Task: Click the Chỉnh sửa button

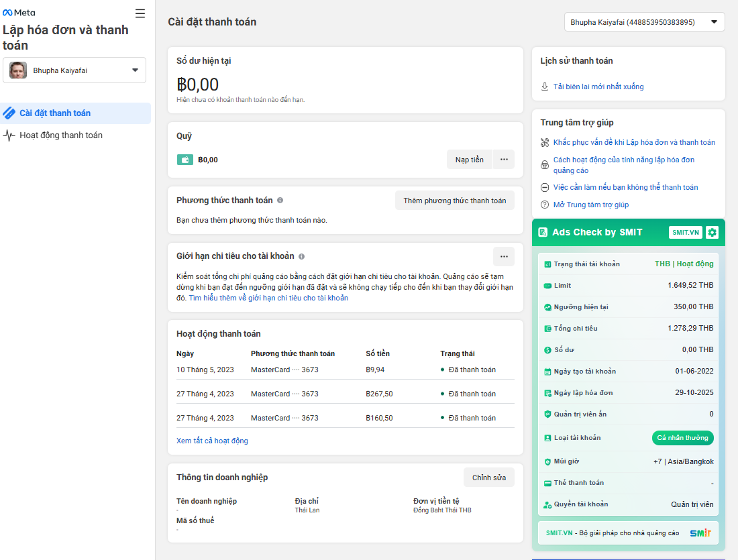Action: pos(488,478)
